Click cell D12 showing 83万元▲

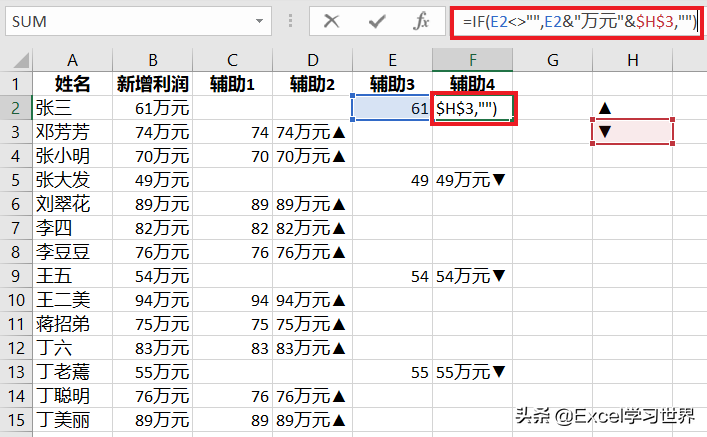pyautogui.click(x=312, y=348)
